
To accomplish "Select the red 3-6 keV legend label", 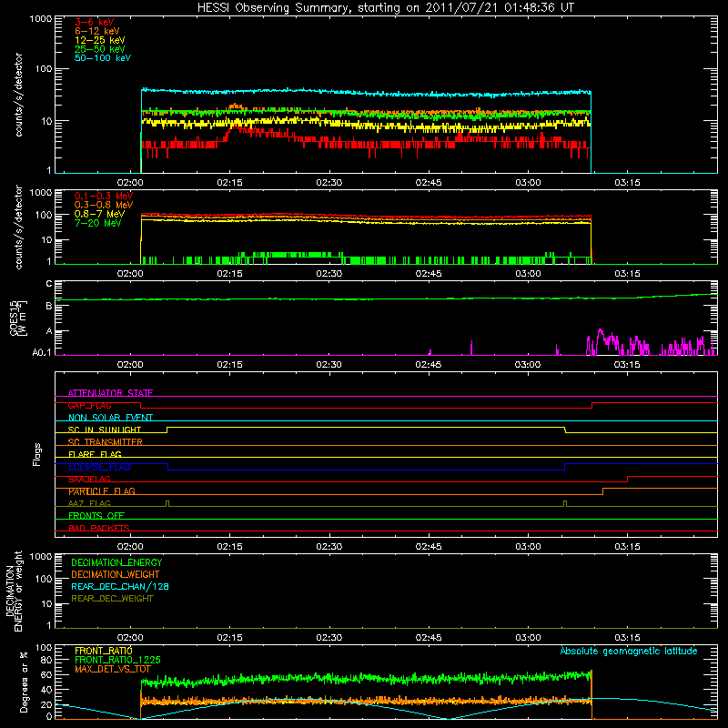I will (95, 22).
